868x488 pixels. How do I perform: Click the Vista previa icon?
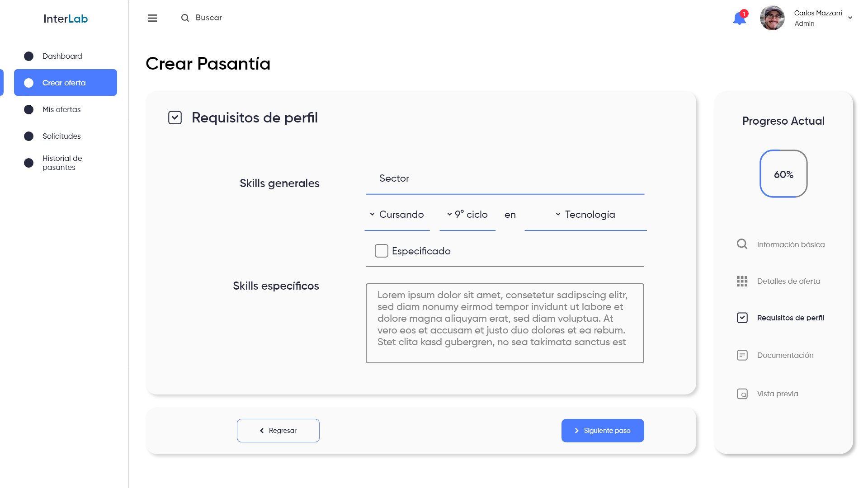point(742,394)
